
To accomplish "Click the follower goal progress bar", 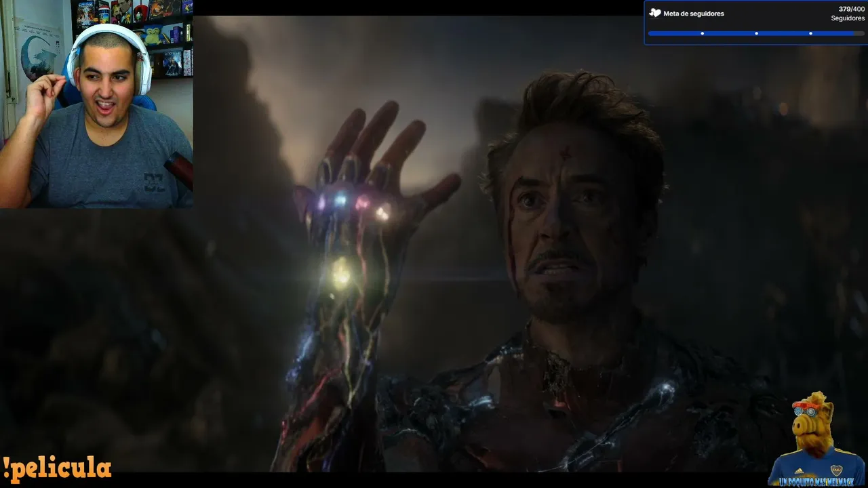I will [756, 33].
